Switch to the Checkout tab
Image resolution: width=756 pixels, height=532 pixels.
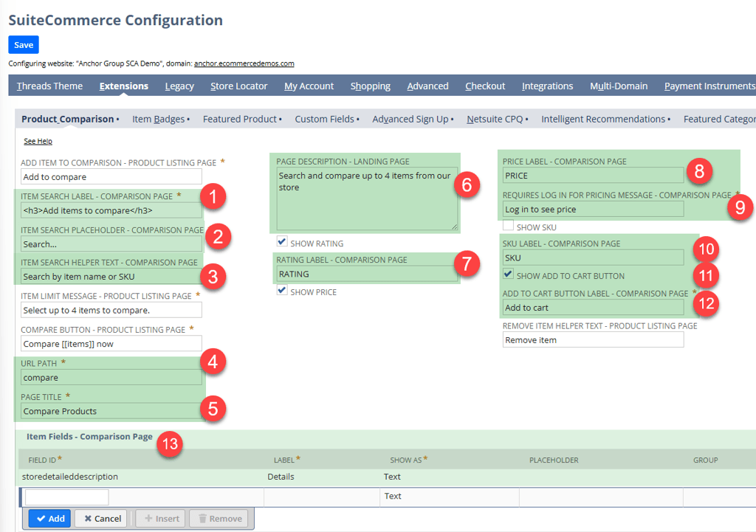tap(484, 86)
